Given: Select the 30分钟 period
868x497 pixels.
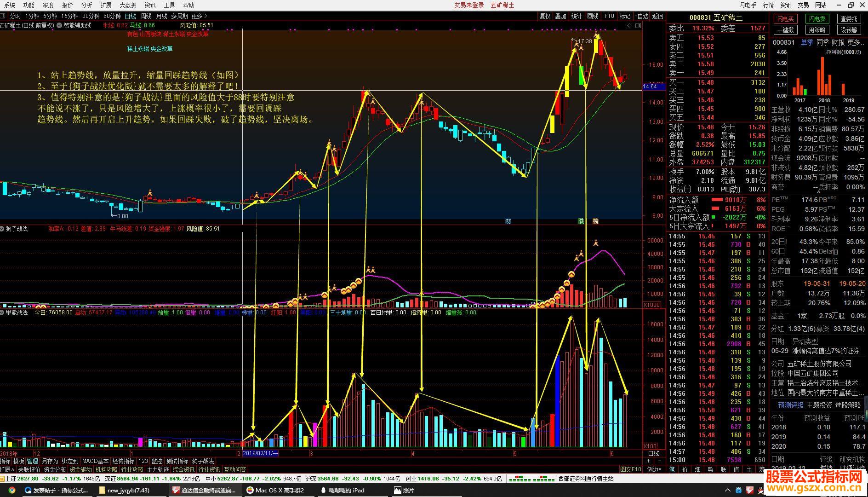Looking at the screenshot, I should (x=91, y=16).
